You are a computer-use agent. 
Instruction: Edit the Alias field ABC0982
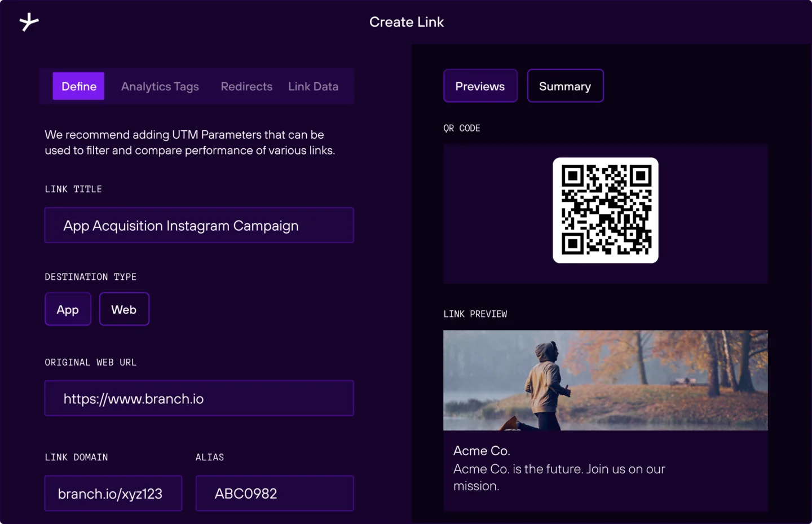click(x=274, y=494)
